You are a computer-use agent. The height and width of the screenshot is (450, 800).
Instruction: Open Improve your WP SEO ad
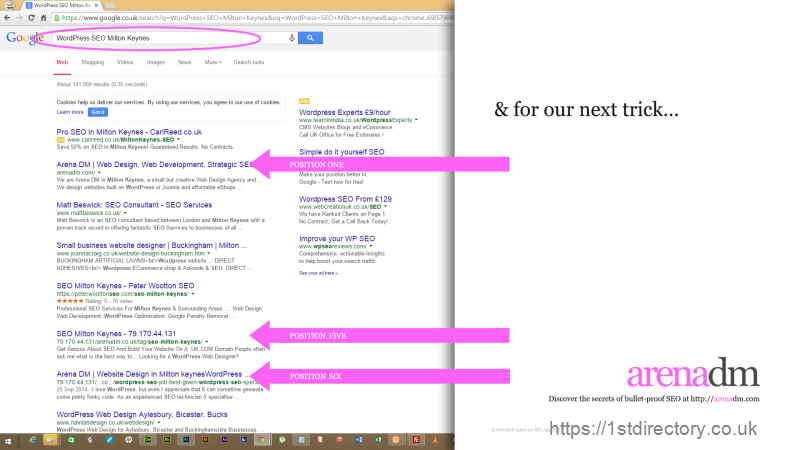[337, 238]
